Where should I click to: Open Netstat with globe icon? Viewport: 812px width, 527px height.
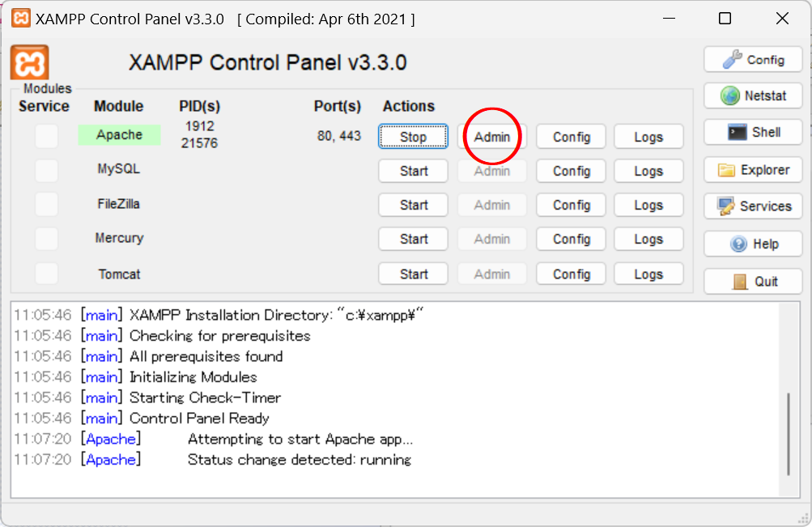point(753,96)
